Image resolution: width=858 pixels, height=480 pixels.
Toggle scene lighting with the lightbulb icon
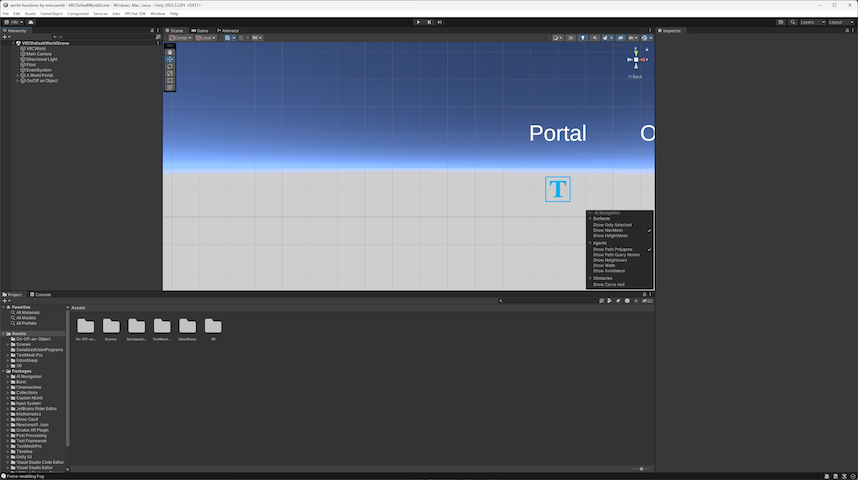click(x=584, y=38)
